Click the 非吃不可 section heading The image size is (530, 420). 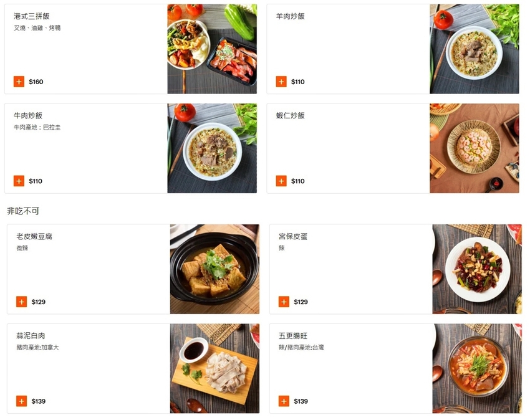(23, 211)
